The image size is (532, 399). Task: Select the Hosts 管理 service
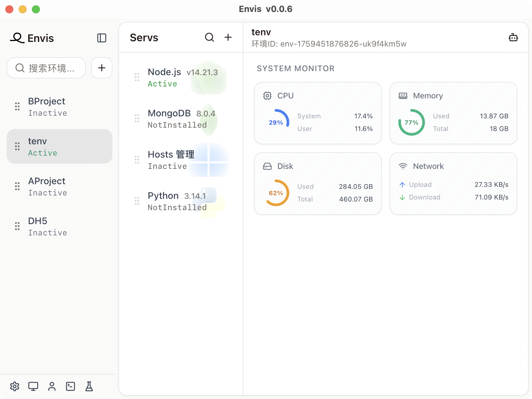click(x=181, y=160)
